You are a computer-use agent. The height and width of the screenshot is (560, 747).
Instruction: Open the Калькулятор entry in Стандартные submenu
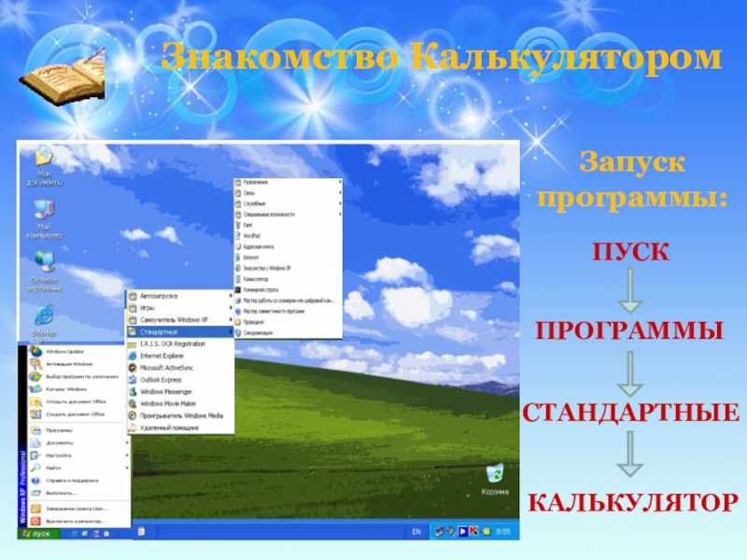(x=288, y=279)
